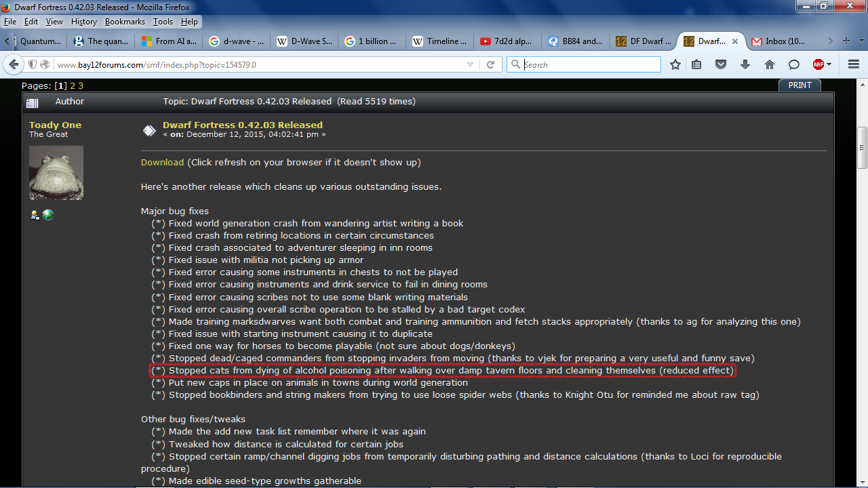The height and width of the screenshot is (488, 868).
Task: Click the topic icon left of Author
Action: (x=32, y=103)
